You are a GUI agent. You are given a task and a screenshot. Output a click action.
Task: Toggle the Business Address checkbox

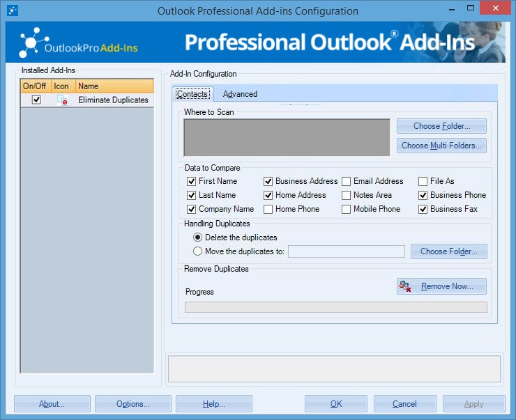click(x=268, y=181)
